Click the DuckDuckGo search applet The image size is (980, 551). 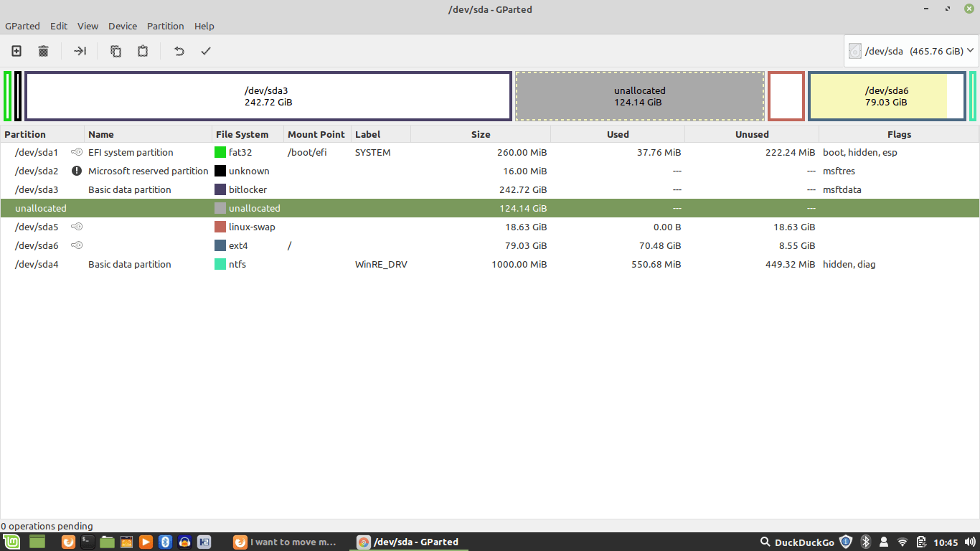797,542
